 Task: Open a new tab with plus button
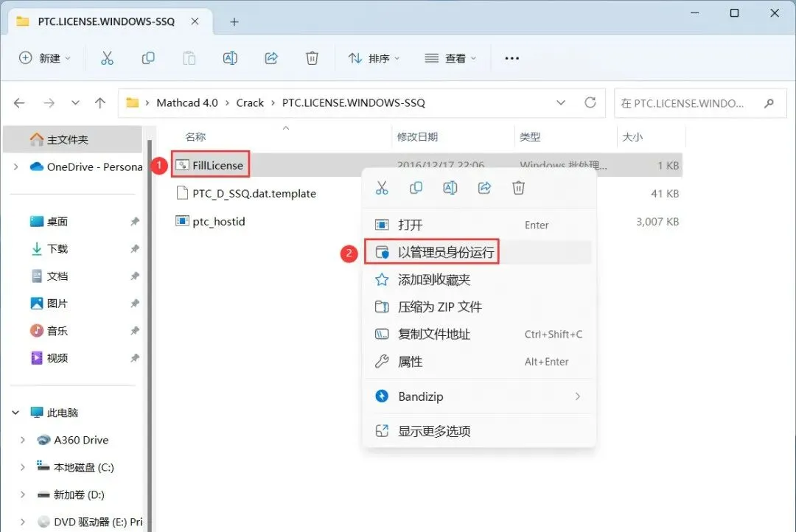234,22
